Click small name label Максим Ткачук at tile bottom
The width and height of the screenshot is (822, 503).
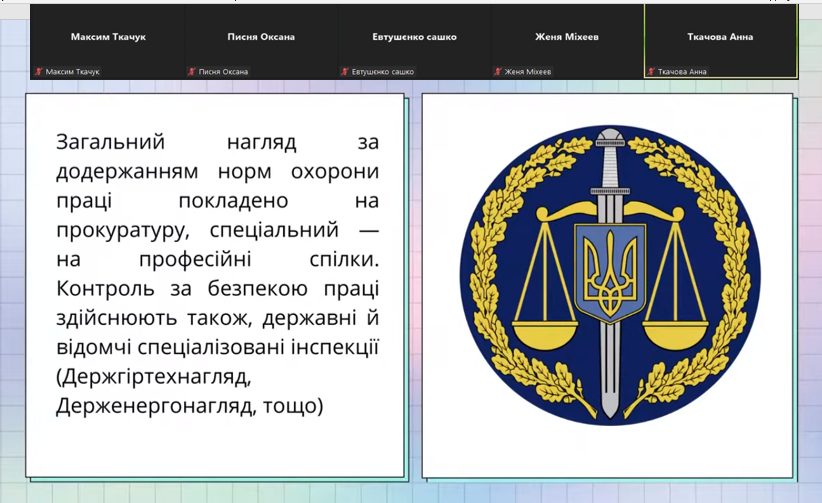pos(72,72)
